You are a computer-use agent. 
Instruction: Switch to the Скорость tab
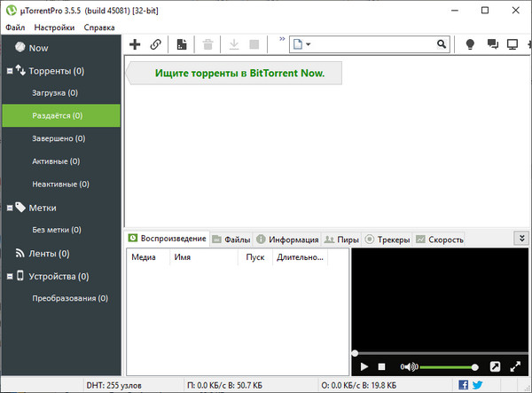[x=440, y=240]
